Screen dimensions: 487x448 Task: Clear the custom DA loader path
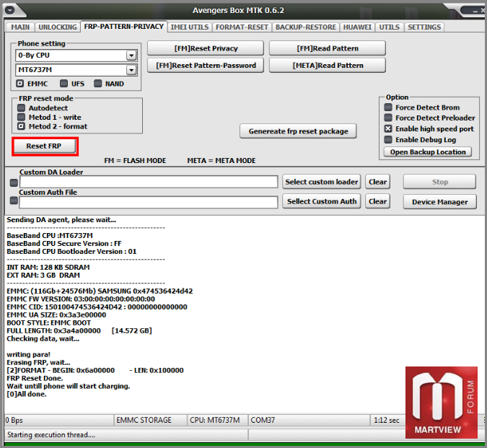pos(377,182)
